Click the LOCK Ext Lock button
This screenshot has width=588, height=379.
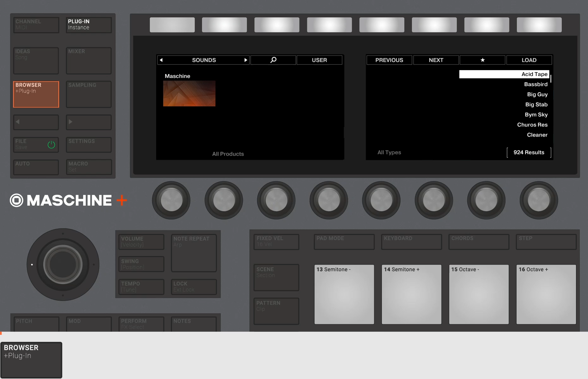tap(194, 287)
